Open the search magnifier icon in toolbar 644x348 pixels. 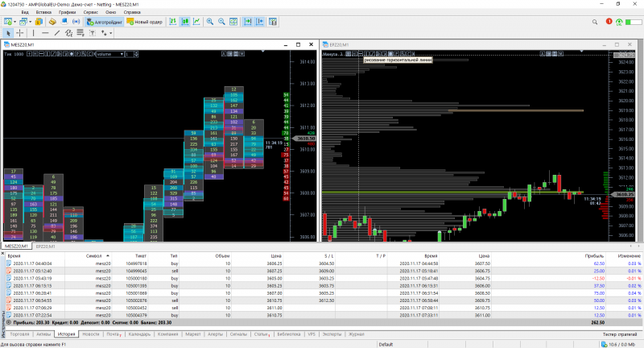(x=595, y=22)
